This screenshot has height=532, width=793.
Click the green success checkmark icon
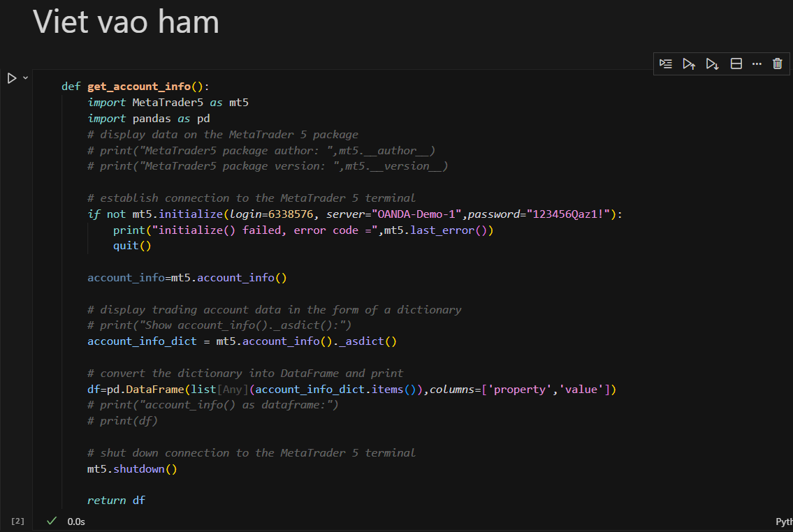click(x=51, y=521)
